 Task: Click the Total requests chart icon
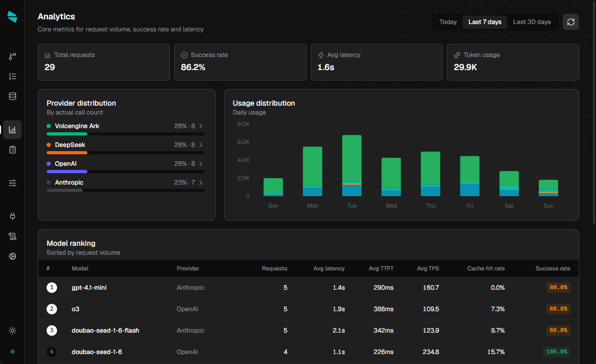pyautogui.click(x=48, y=55)
